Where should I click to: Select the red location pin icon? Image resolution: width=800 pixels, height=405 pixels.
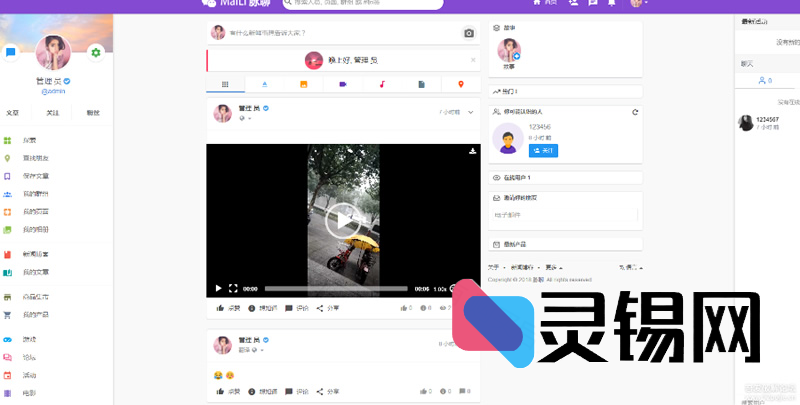pos(460,84)
